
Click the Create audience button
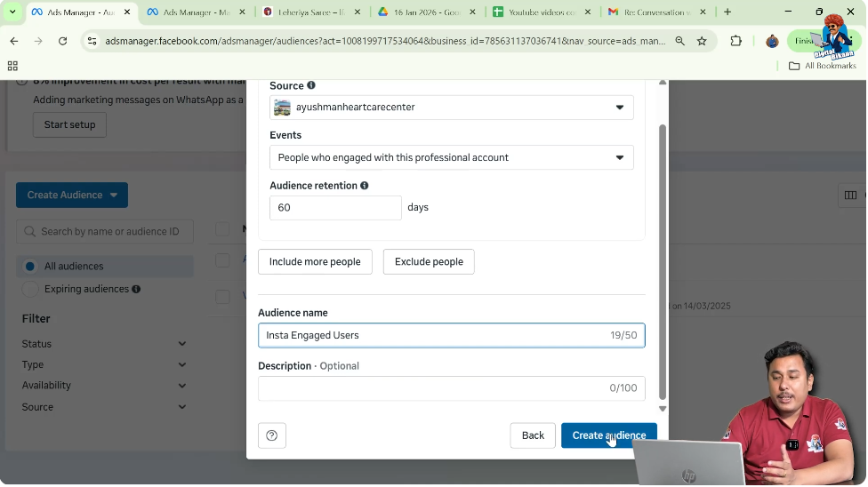(x=609, y=435)
